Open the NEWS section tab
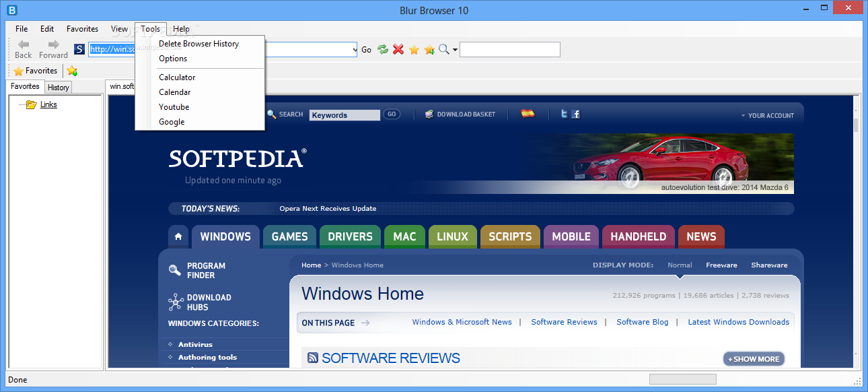The height and width of the screenshot is (392, 868). click(x=701, y=236)
